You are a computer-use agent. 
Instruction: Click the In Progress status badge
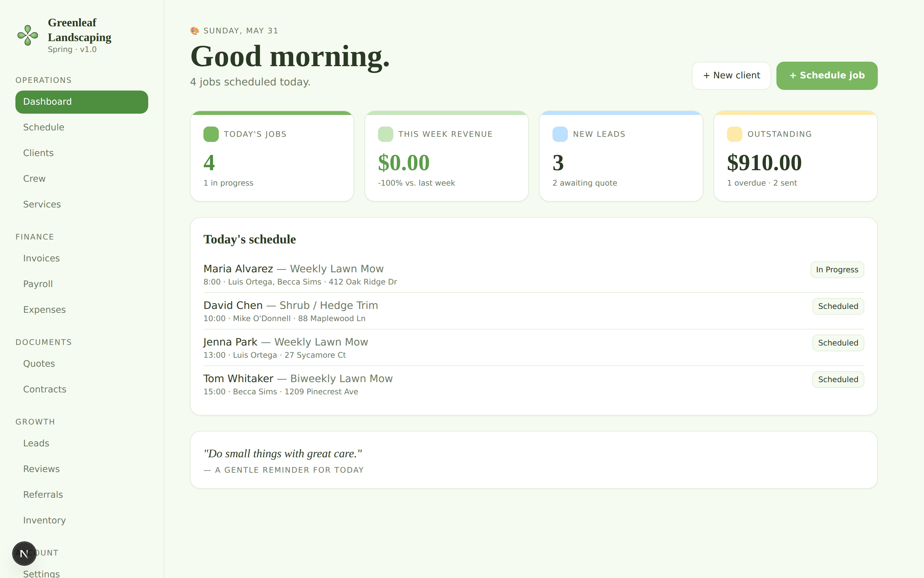[837, 270]
